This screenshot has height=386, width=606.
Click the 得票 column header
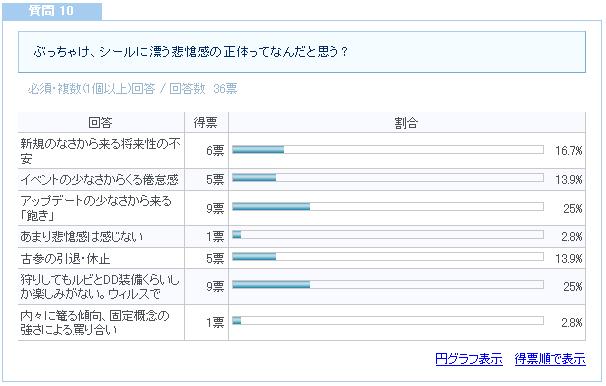tap(206, 122)
